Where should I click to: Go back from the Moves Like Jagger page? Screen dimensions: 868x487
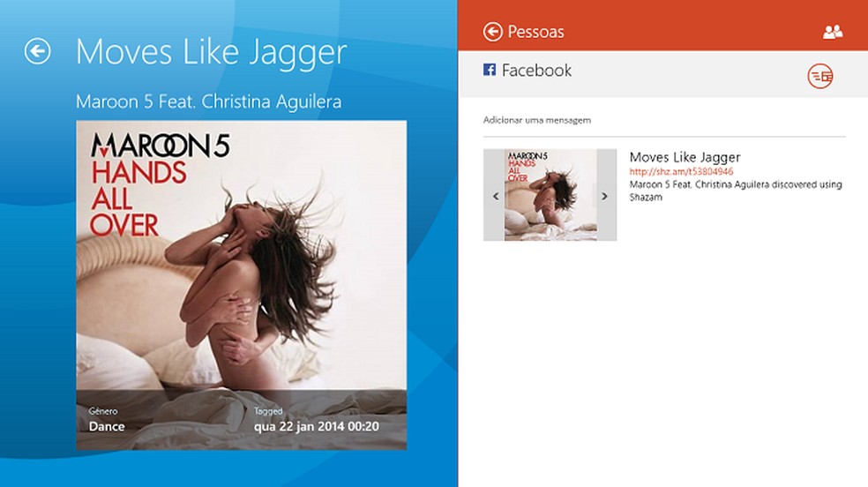pyautogui.click(x=38, y=51)
